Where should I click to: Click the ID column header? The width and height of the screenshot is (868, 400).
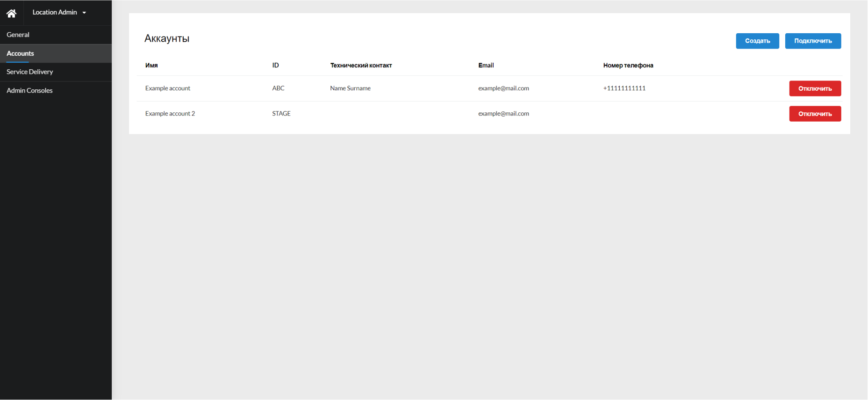[x=275, y=65]
